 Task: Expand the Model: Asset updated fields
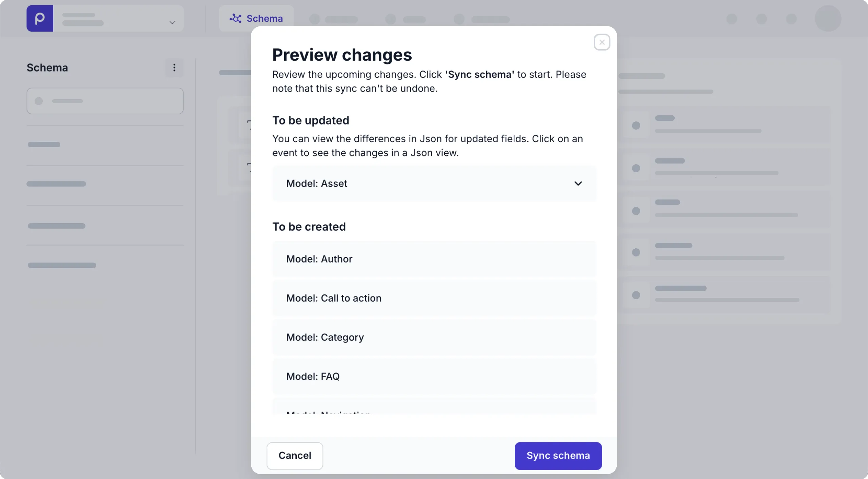(578, 183)
